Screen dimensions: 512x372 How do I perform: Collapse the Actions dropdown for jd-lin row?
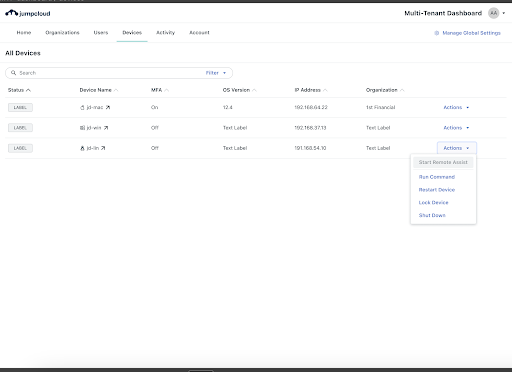[x=457, y=148]
